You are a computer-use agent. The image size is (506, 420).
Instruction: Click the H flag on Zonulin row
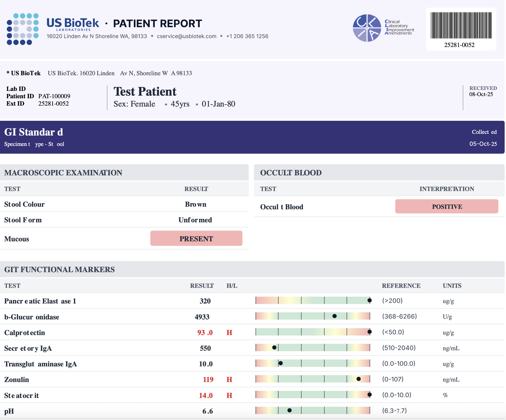coord(229,379)
